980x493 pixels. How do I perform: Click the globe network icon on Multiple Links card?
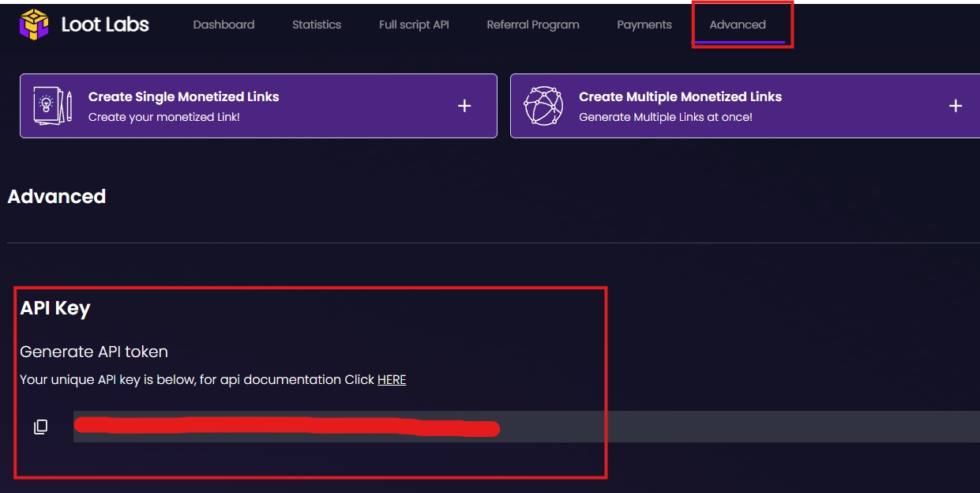tap(544, 106)
